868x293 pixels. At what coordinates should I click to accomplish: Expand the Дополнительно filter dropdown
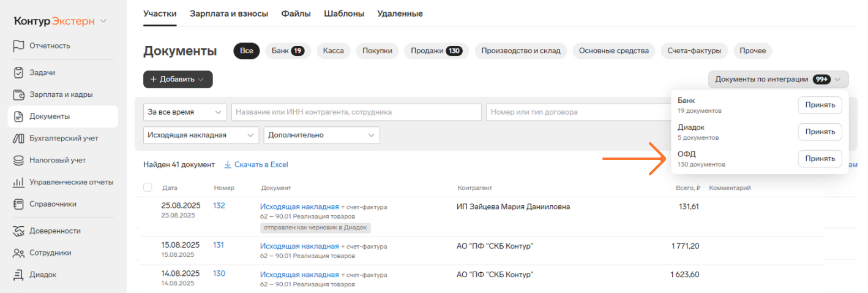tap(321, 135)
